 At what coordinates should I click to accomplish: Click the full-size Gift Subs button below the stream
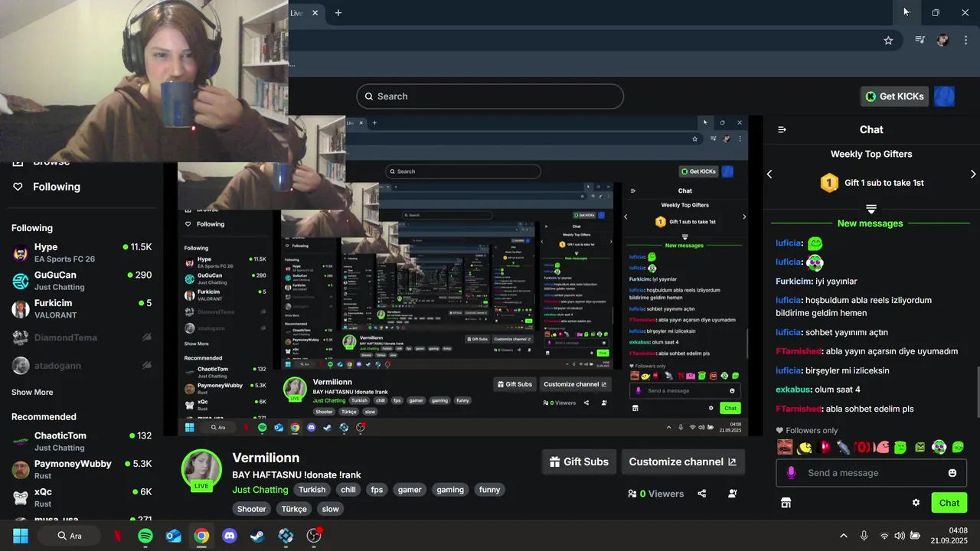(x=580, y=461)
